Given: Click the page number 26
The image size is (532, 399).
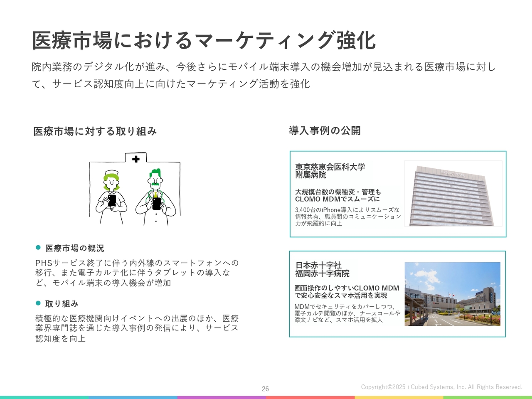Looking at the screenshot, I should pos(265,389).
